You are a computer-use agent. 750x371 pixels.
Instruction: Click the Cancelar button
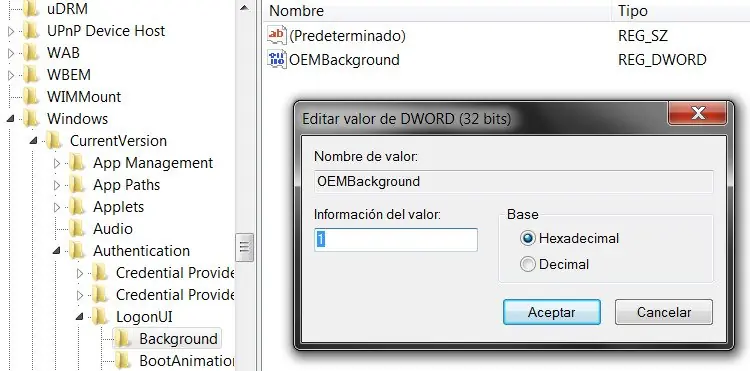pyautogui.click(x=664, y=312)
